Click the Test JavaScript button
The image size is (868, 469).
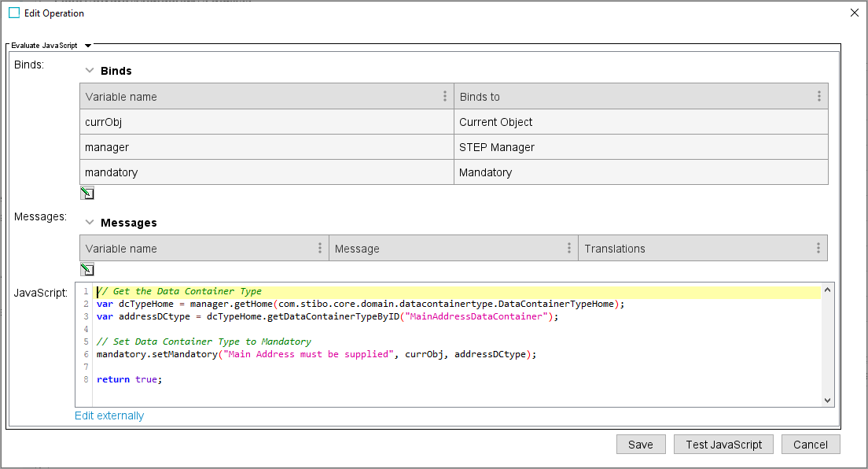tap(723, 445)
